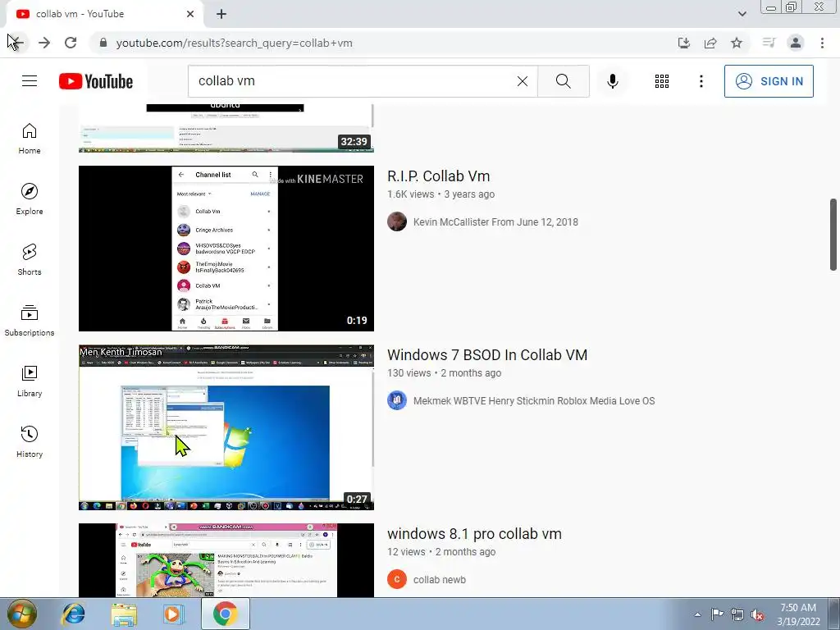Open Subscriptions in the sidebar
Screen dimensions: 840x630
pyautogui.click(x=30, y=320)
